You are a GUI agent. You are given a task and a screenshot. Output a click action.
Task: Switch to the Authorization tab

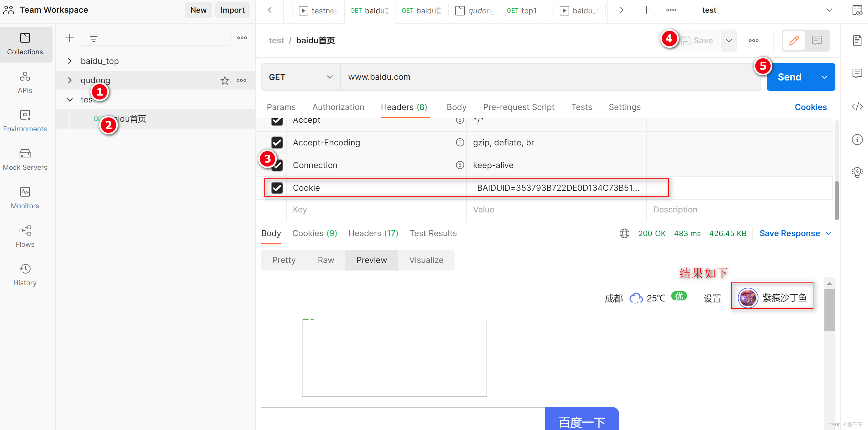click(338, 107)
